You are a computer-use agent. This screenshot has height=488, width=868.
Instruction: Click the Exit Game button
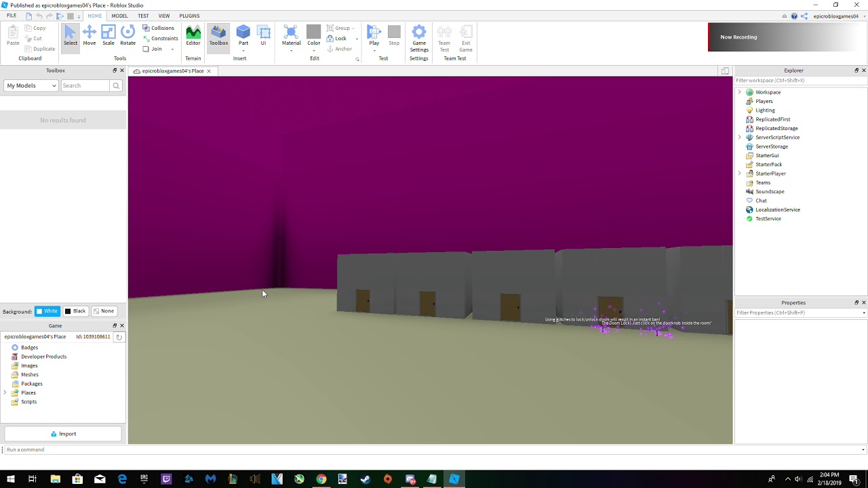tap(466, 39)
